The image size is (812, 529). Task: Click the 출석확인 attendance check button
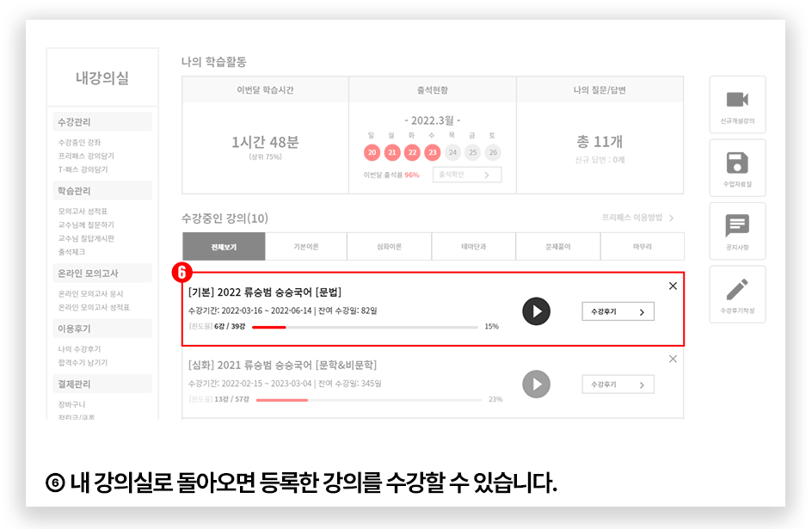pyautogui.click(x=466, y=175)
